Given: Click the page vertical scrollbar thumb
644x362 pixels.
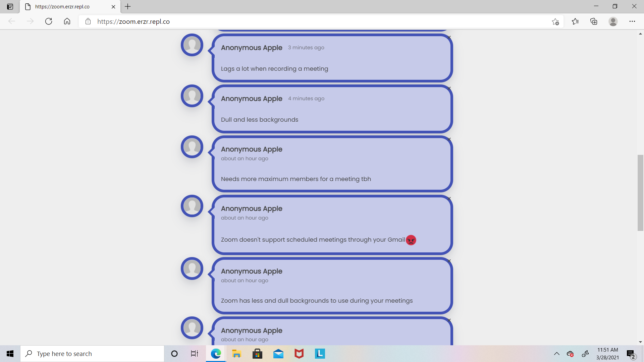Looking at the screenshot, I should 640,193.
